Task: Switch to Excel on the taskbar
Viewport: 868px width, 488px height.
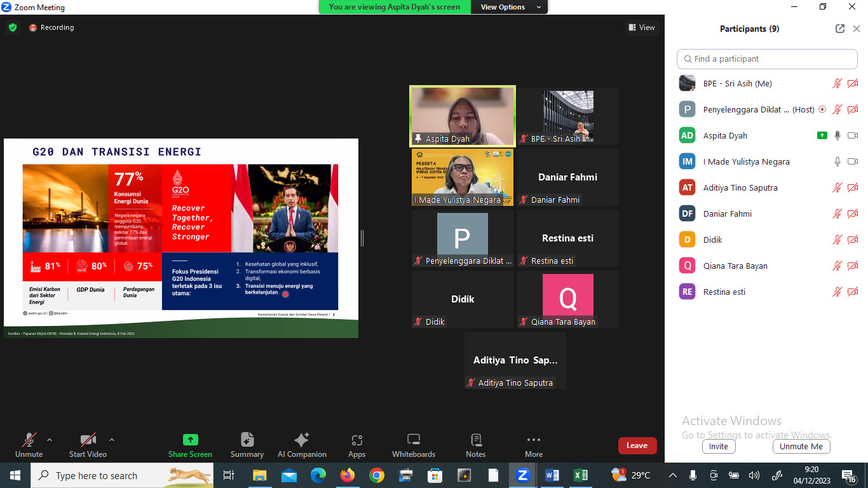Action: 581,475
